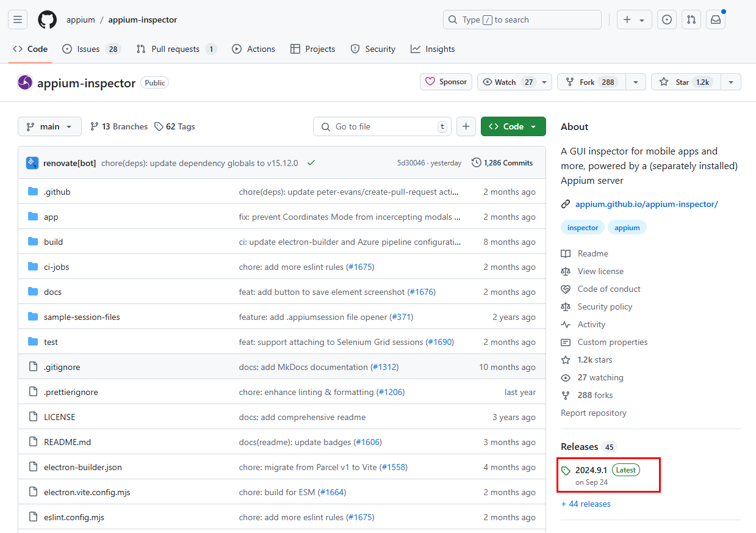Click the GitHub logo icon
The image size is (756, 533).
pyautogui.click(x=47, y=20)
